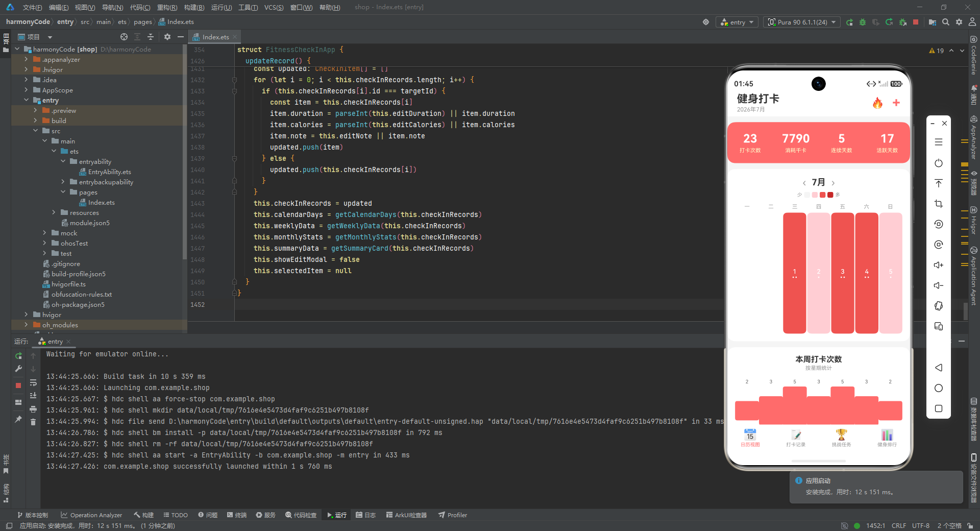
Task: Click the user account profile icon
Action: click(972, 22)
